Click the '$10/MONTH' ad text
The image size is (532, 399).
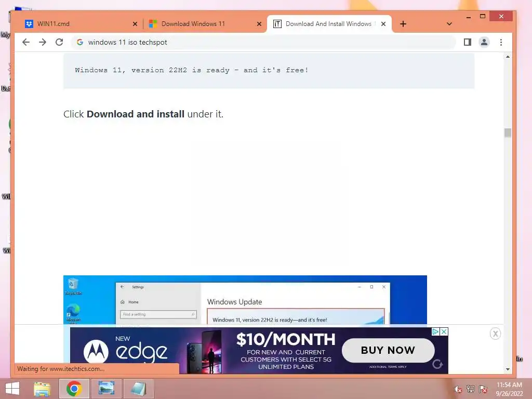[x=286, y=339]
